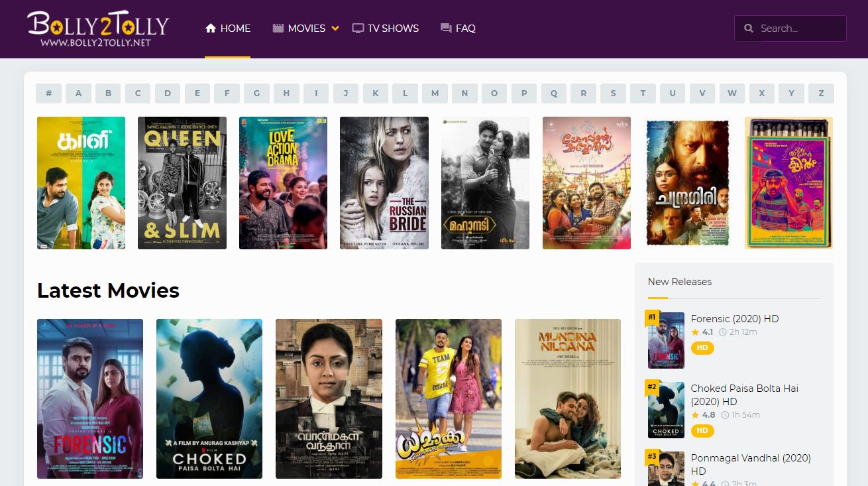868x486 pixels.
Task: Open the black-and-white Mahanati poster
Action: tap(485, 183)
